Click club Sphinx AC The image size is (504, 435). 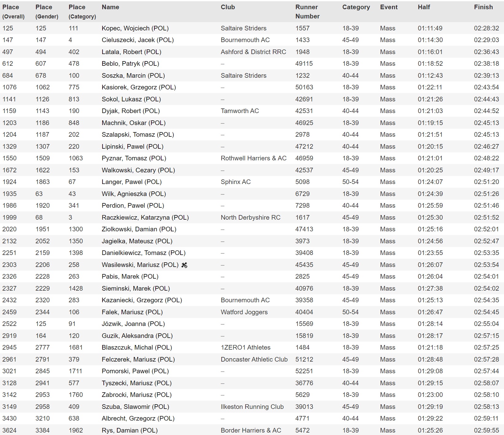click(x=236, y=182)
